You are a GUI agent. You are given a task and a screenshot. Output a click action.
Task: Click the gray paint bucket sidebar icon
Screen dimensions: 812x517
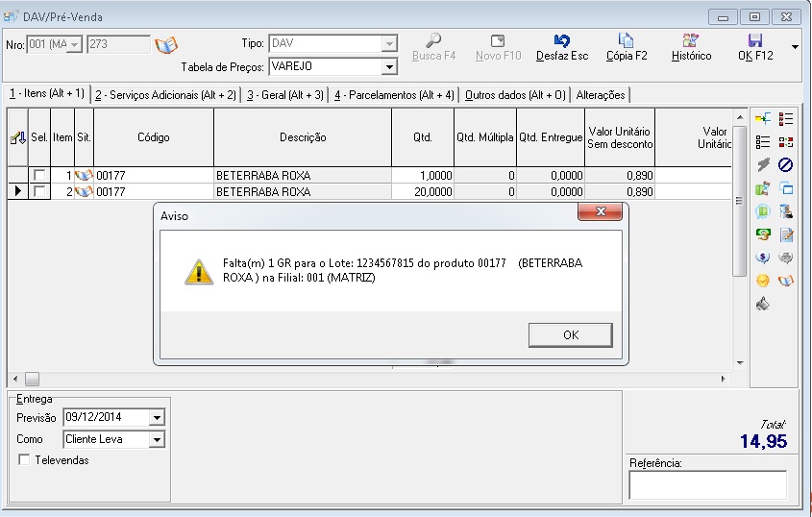tap(763, 304)
